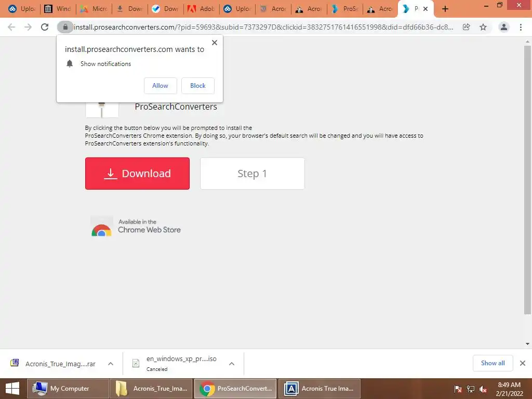Switch to the second Down tab with checkmark
532x399 pixels.
click(166, 9)
